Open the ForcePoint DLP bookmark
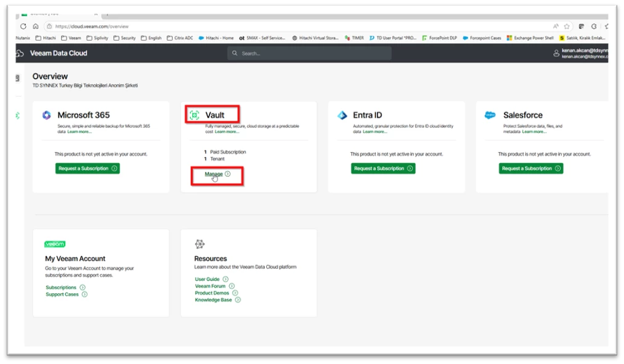The width and height of the screenshot is (624, 364). [x=439, y=38]
